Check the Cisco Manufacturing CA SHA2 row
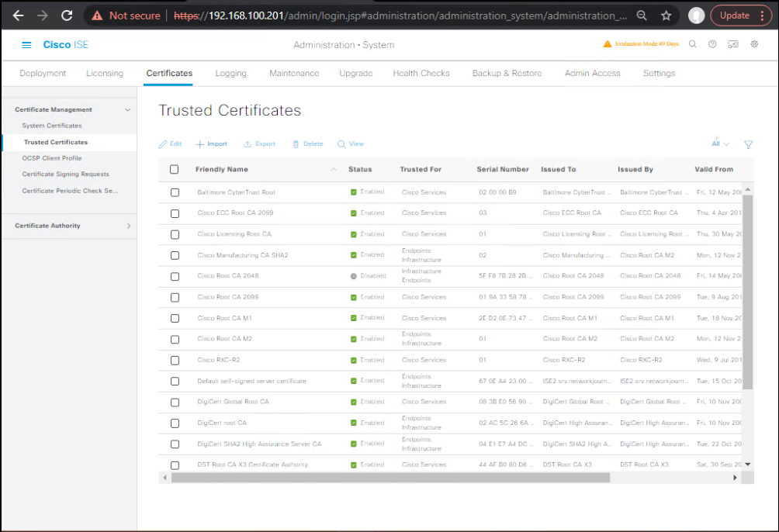This screenshot has width=779, height=532. [x=175, y=255]
